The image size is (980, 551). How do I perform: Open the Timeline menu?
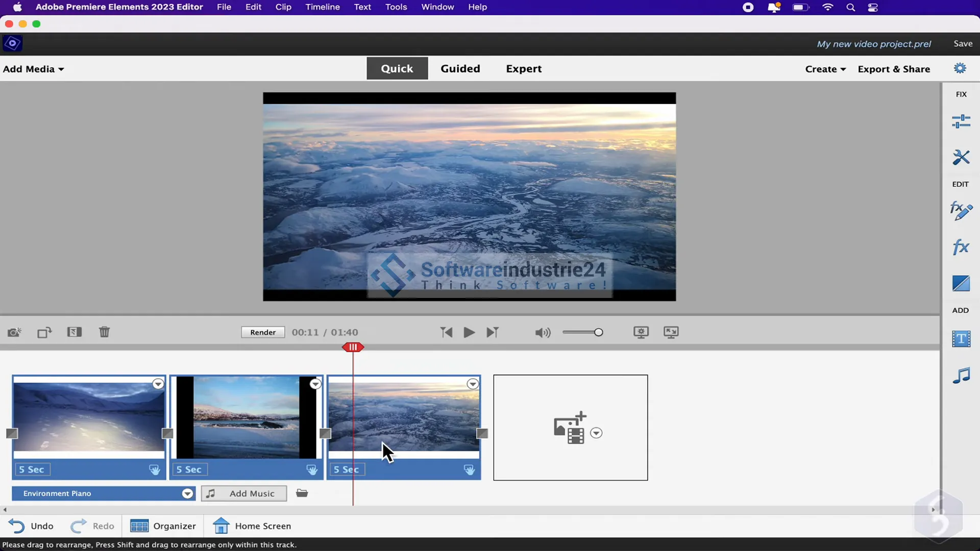tap(322, 7)
